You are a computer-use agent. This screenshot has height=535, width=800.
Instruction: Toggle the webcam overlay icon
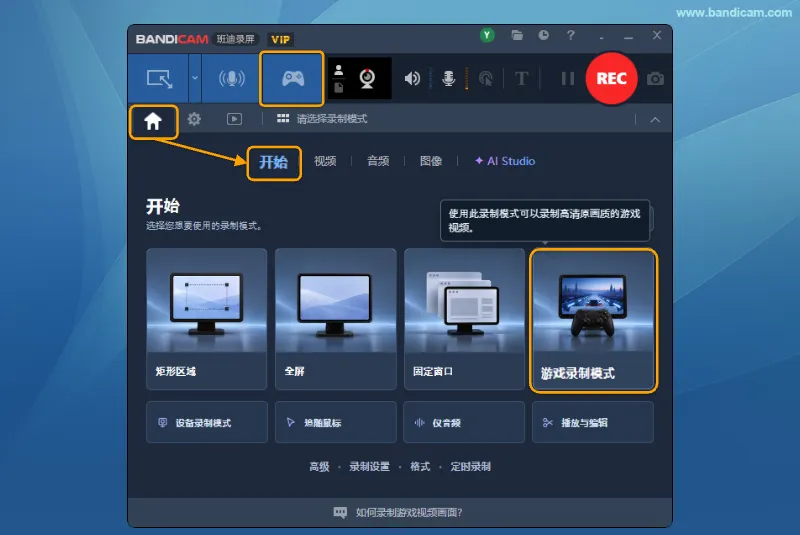point(367,79)
